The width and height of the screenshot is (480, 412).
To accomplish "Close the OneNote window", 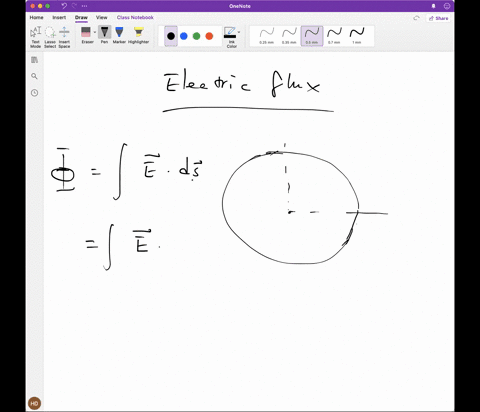I will tap(33, 6).
